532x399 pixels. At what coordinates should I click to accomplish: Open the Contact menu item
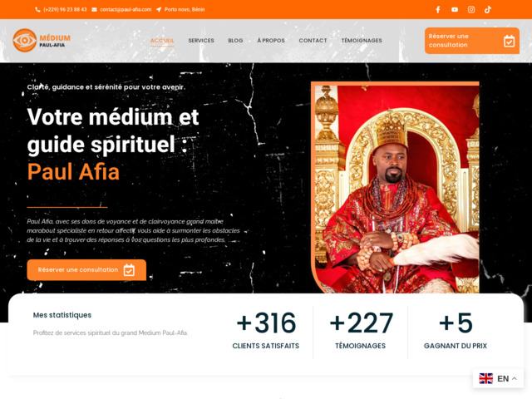point(313,41)
